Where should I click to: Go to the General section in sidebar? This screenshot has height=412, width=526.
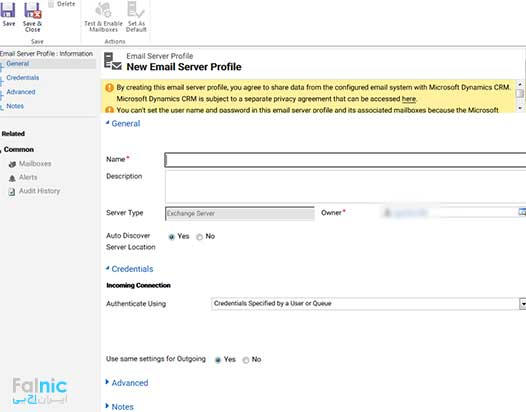click(x=18, y=63)
